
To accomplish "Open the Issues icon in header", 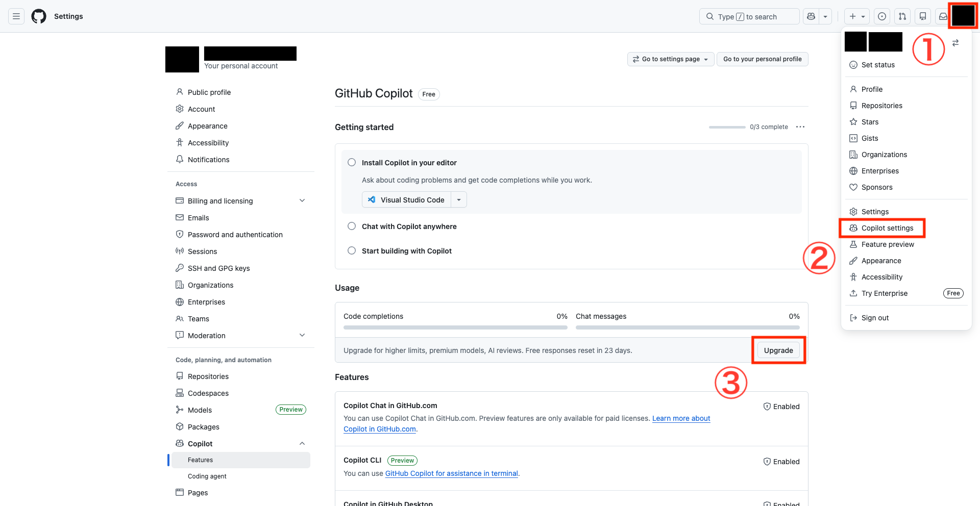I will 882,16.
